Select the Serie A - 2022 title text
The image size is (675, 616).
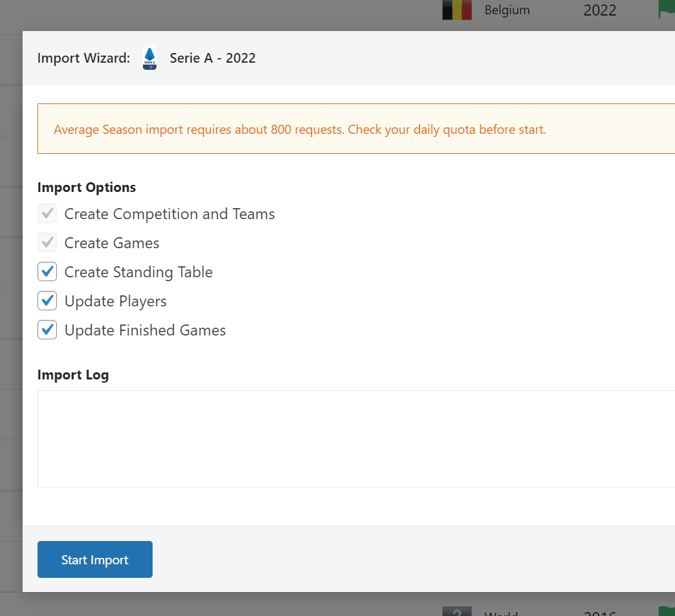tap(212, 58)
